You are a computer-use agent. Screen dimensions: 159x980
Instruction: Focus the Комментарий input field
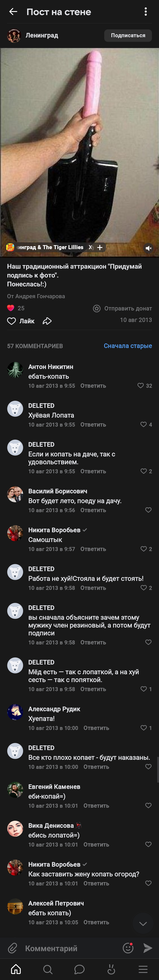tap(68, 948)
